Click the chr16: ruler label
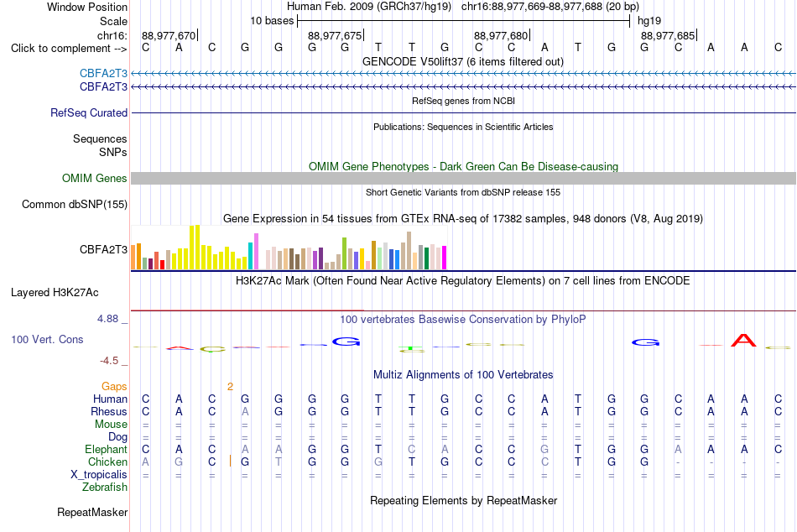This screenshot has height=532, width=797. [x=112, y=35]
